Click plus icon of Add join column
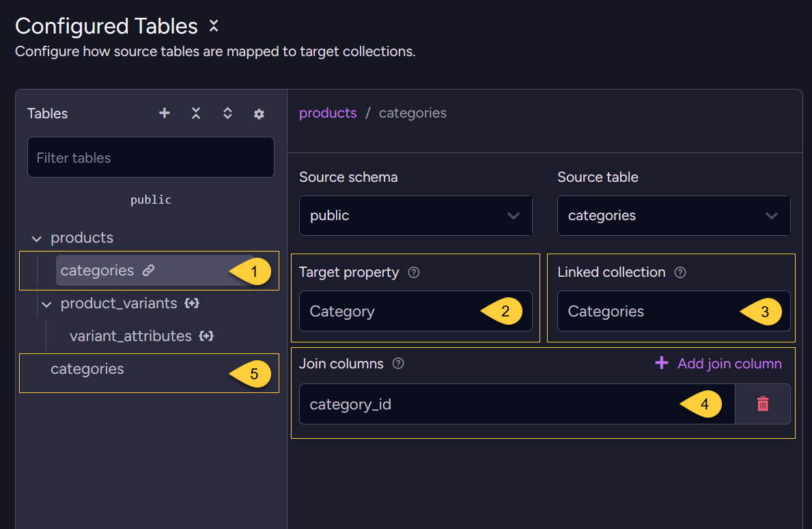The height and width of the screenshot is (529, 812). tap(661, 363)
